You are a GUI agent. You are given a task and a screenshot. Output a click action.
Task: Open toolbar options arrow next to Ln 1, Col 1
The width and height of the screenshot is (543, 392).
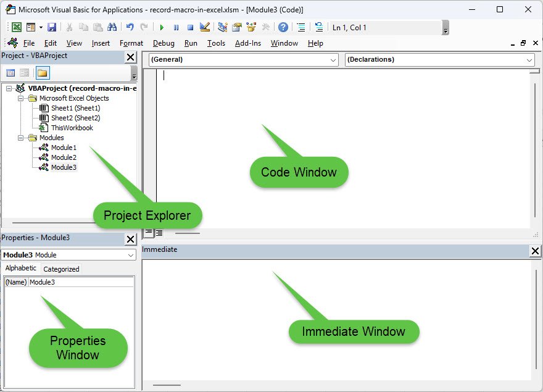pyautogui.click(x=446, y=28)
